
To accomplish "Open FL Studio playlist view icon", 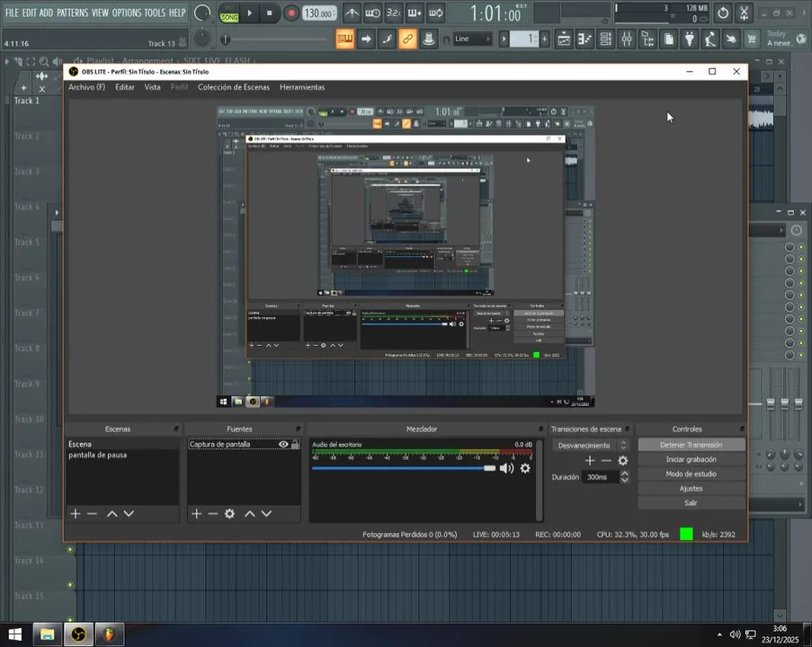I will tap(564, 39).
